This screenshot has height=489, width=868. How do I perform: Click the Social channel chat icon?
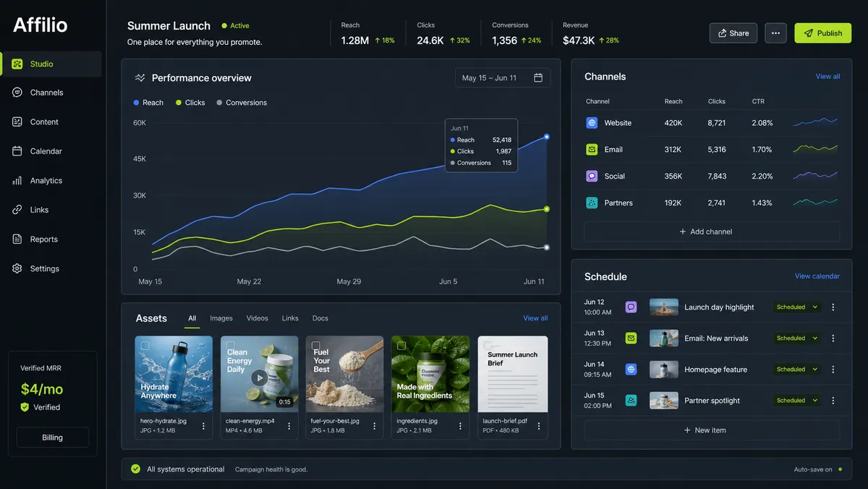(592, 177)
